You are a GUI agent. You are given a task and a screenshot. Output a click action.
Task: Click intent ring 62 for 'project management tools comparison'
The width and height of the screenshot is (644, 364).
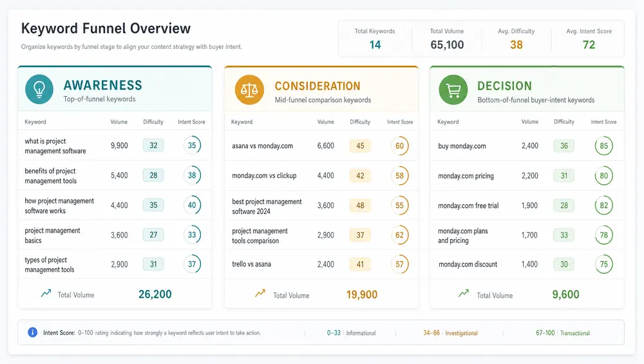[x=400, y=235]
